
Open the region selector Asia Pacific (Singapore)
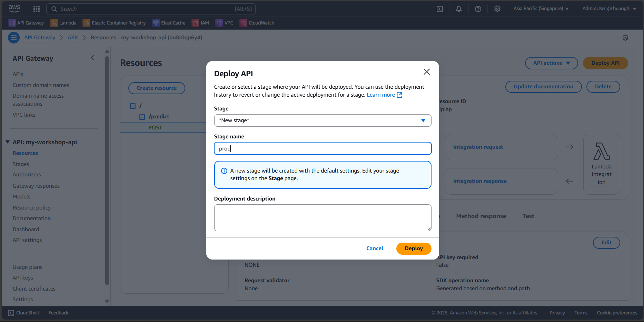pos(541,9)
